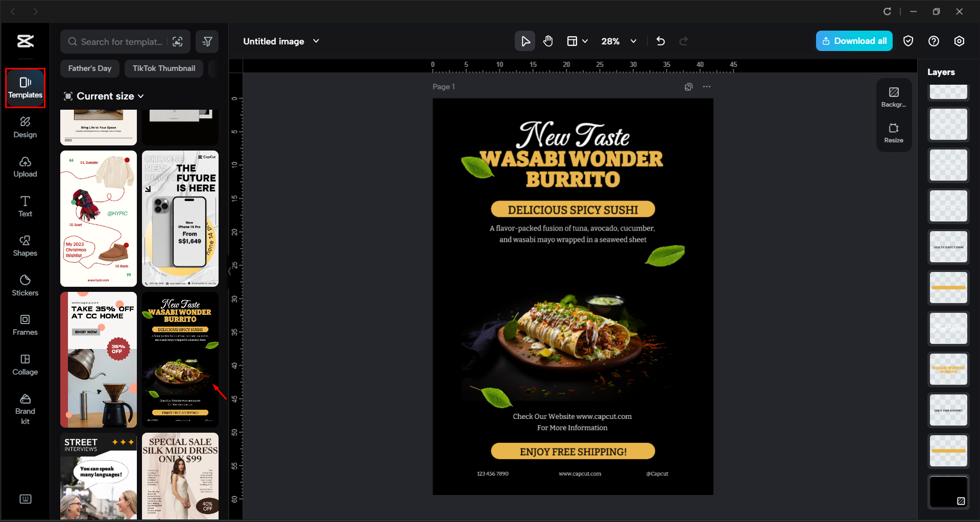Click the Background swatch on the canvas

coord(893,96)
